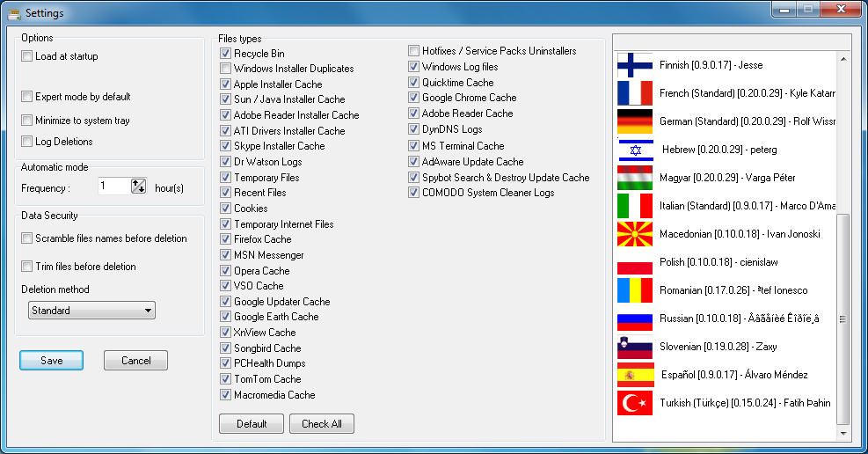Select the Finnish flag icon
Screen dimensions: 868x454
(635, 65)
